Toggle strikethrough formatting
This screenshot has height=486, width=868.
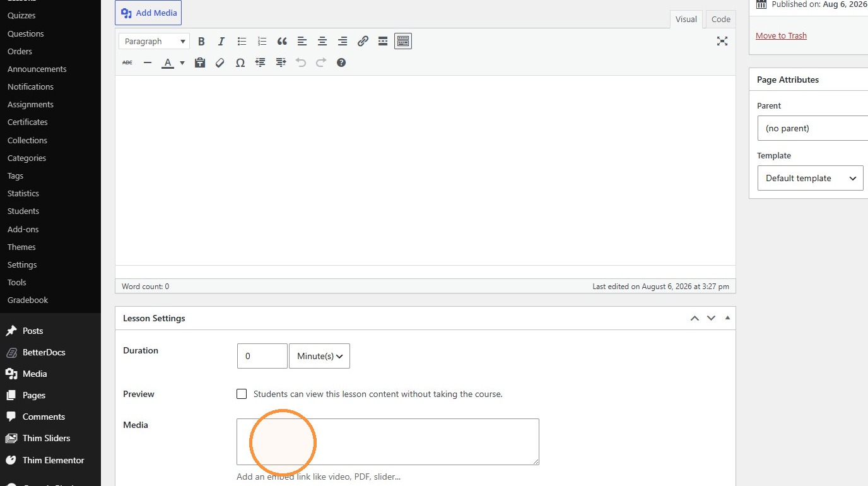127,62
